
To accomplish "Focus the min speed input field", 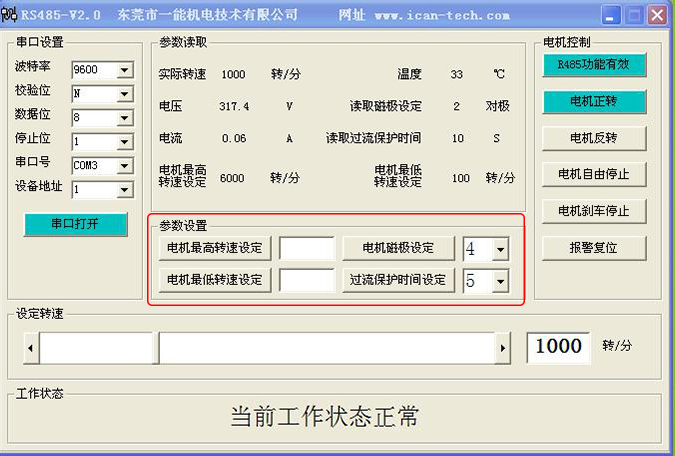I will 307,280.
